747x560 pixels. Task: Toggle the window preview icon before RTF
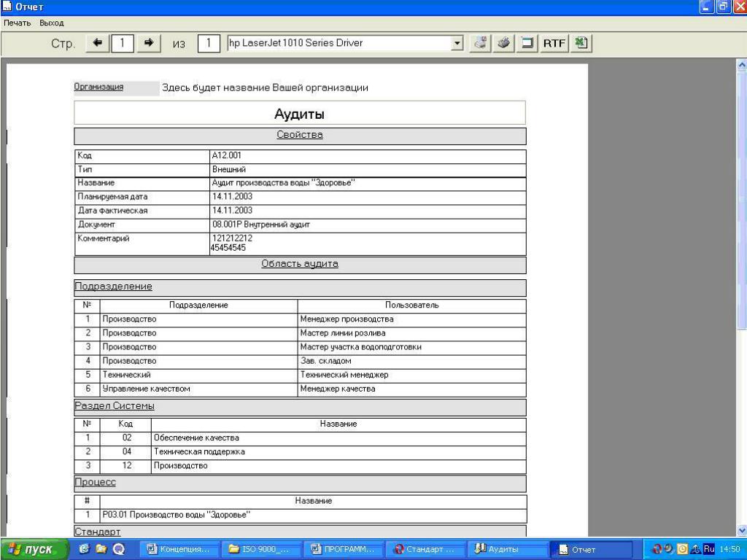527,43
